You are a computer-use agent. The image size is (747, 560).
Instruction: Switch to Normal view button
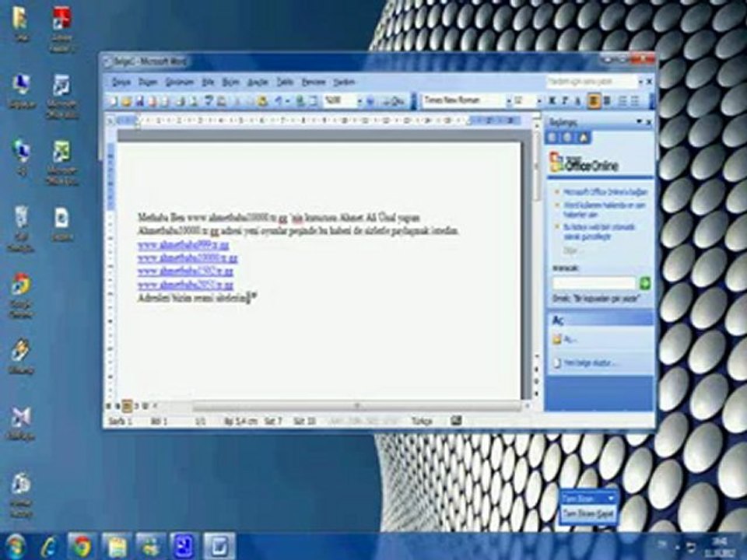(108, 406)
